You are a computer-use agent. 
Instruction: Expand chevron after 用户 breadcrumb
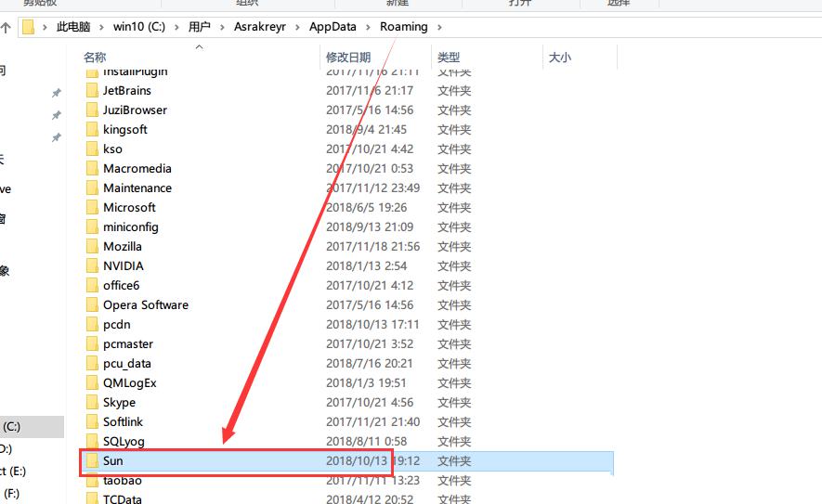(222, 27)
